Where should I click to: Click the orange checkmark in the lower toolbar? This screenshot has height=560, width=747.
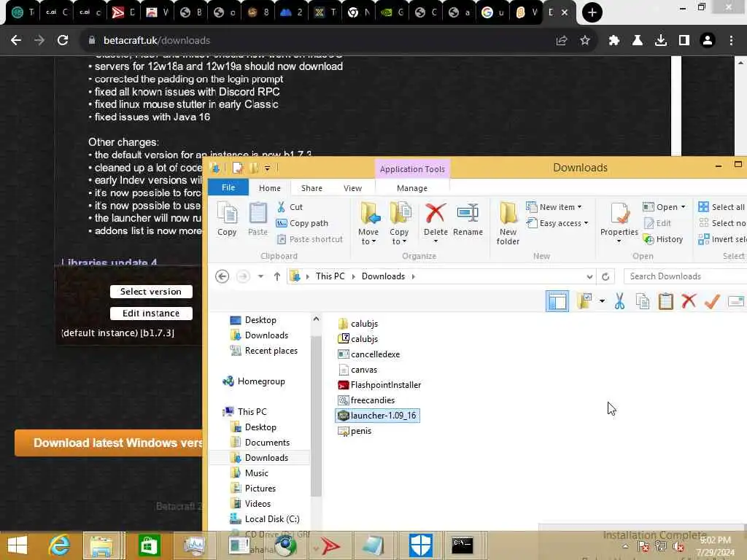coord(712,301)
